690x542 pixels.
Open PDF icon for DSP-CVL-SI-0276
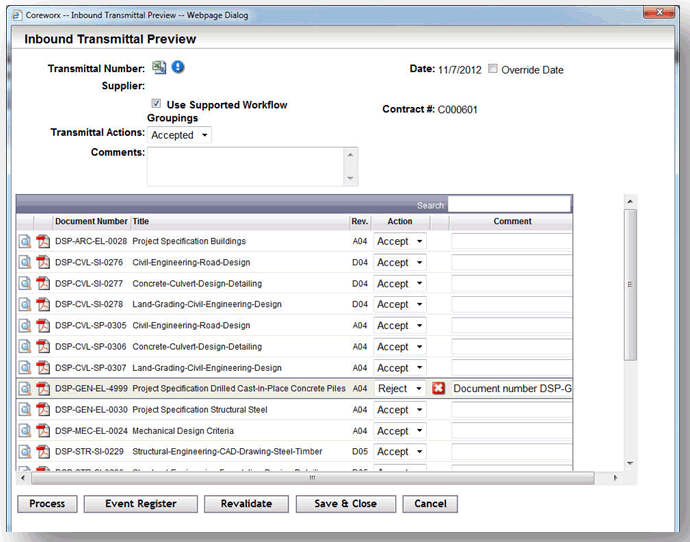point(43,262)
